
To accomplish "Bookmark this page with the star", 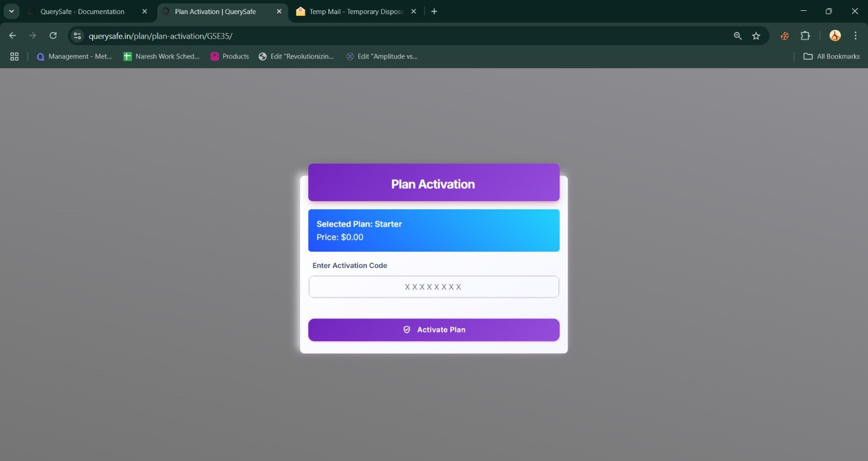I will pos(756,36).
